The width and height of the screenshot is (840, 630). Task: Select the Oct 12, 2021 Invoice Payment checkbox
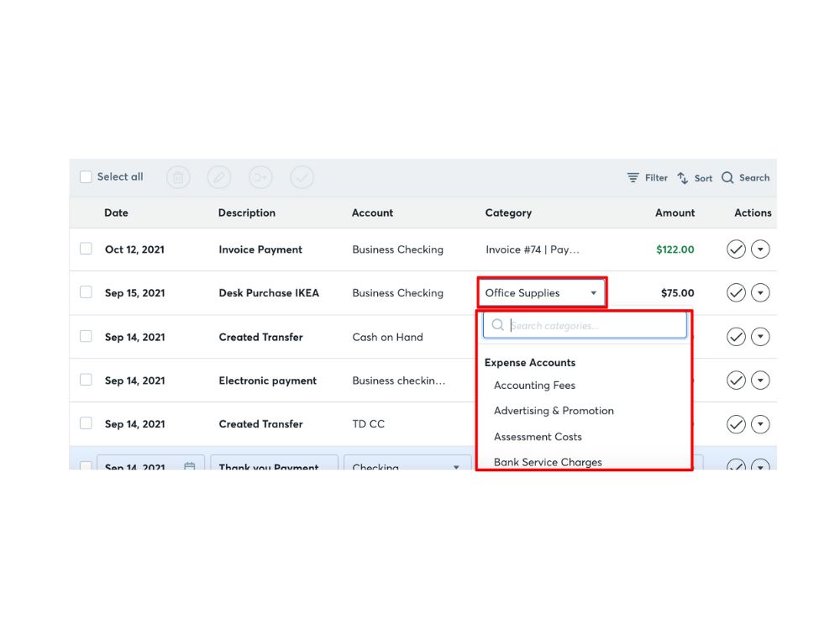(x=86, y=249)
